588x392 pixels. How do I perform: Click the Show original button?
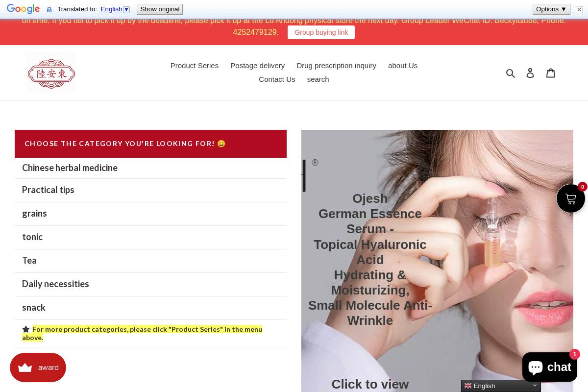(160, 9)
